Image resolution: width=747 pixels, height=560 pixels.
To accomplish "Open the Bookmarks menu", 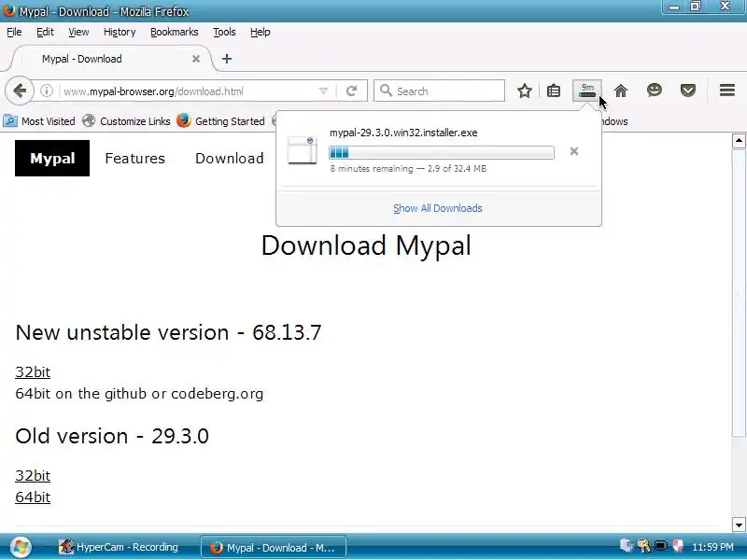I will tap(175, 32).
